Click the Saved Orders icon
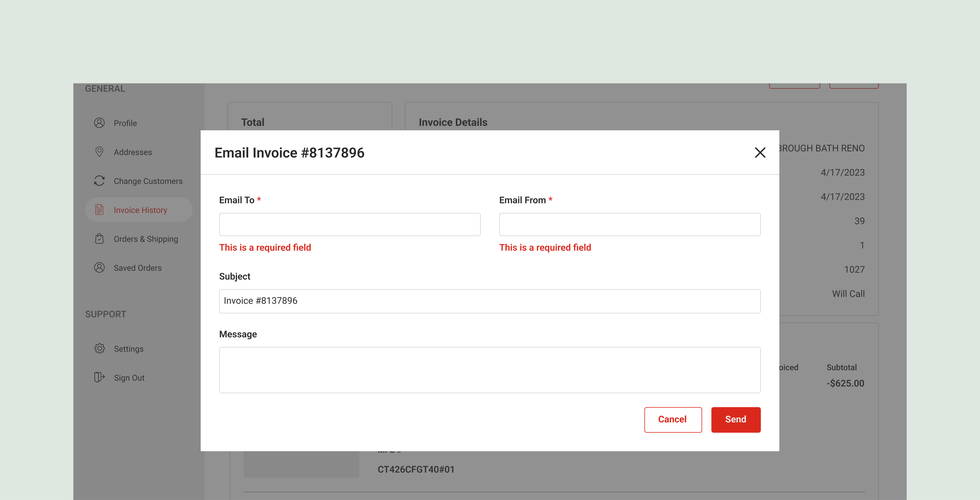The height and width of the screenshot is (500, 980). point(99,268)
